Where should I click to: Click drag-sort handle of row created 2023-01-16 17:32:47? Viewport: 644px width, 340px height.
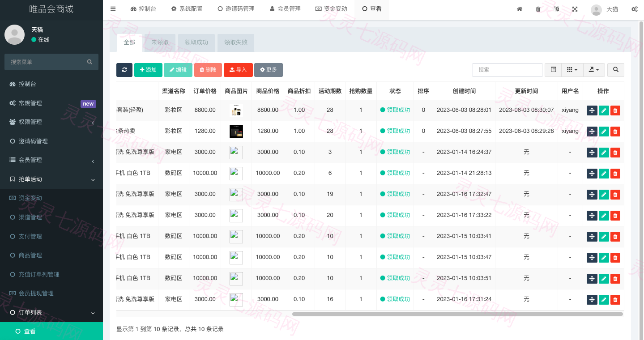(592, 195)
